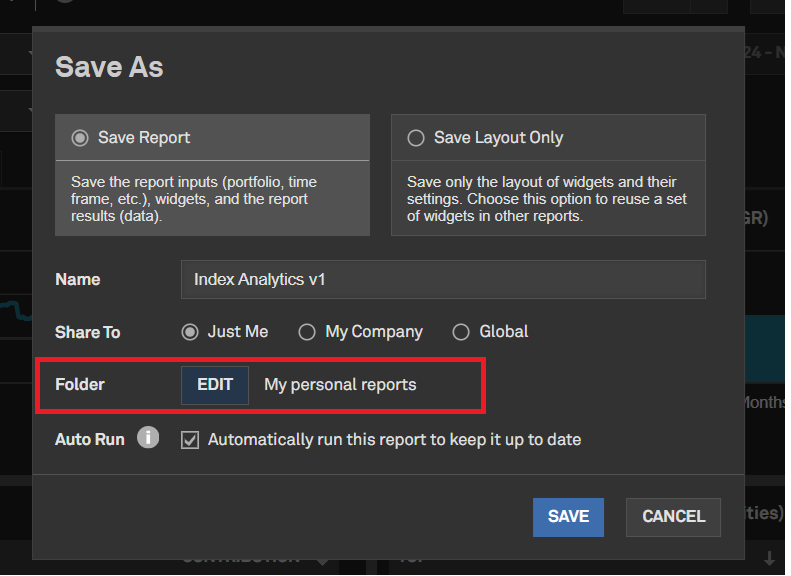The width and height of the screenshot is (791, 576).
Task: Select Just Me sharing option
Action: point(190,332)
